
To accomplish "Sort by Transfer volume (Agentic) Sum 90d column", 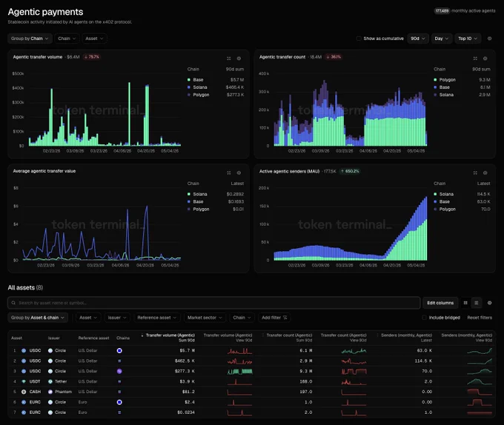I will tap(168, 338).
